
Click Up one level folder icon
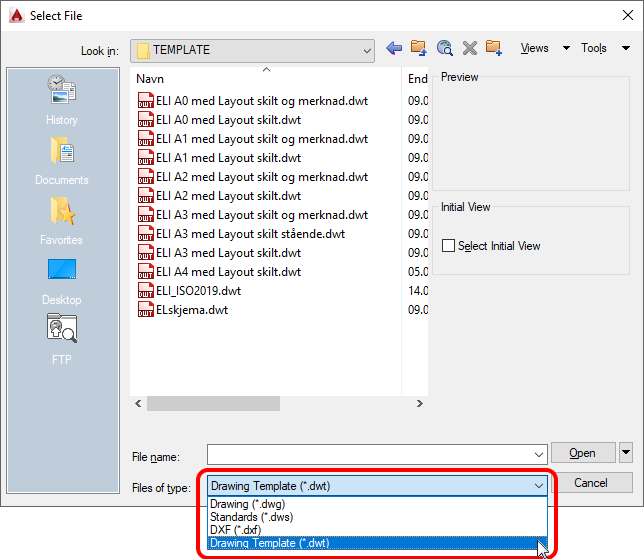point(419,48)
